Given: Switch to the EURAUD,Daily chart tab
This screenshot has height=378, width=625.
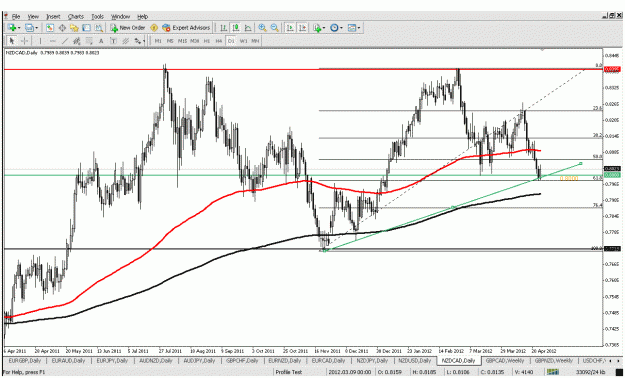Looking at the screenshot, I should coord(68,360).
